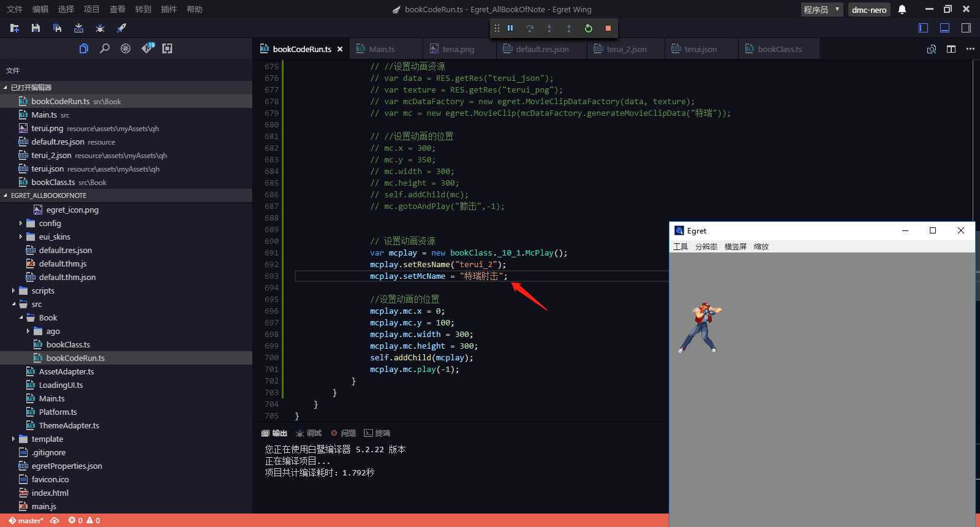The width and height of the screenshot is (980, 527).
Task: Open the 帮助 menu
Action: [x=194, y=9]
